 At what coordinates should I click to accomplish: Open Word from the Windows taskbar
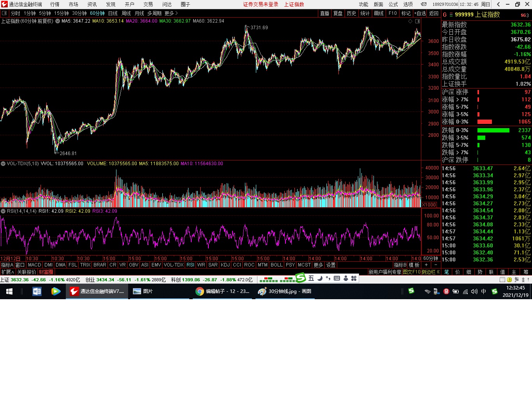[x=37, y=291]
